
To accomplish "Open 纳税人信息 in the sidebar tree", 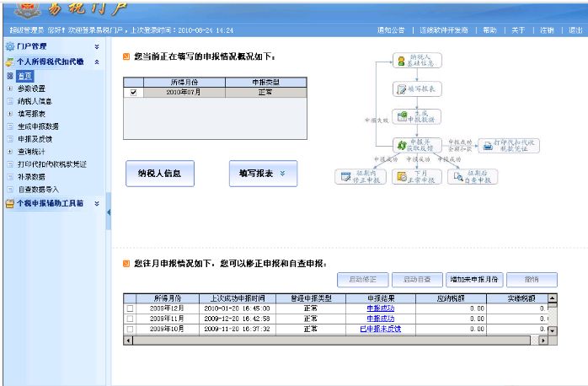I will coord(35,101).
